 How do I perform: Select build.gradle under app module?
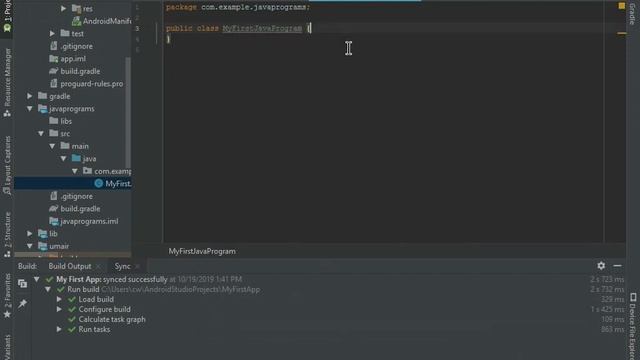coord(75,71)
